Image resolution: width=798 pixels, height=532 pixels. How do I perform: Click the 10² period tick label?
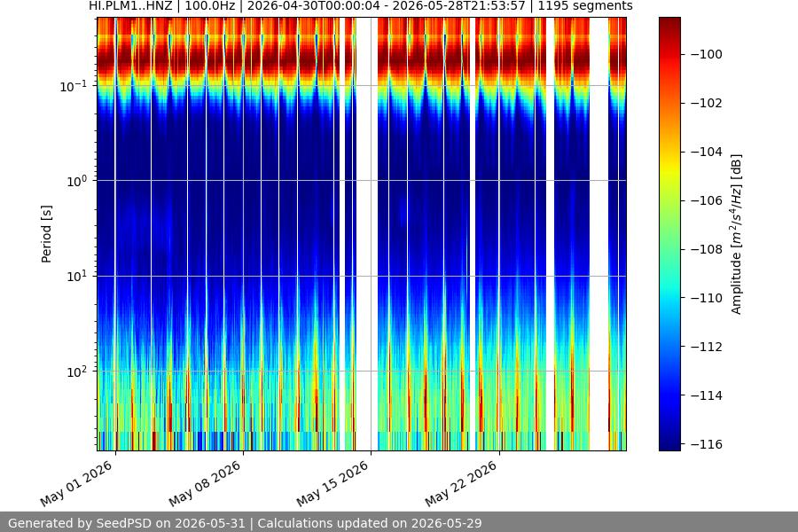76,372
